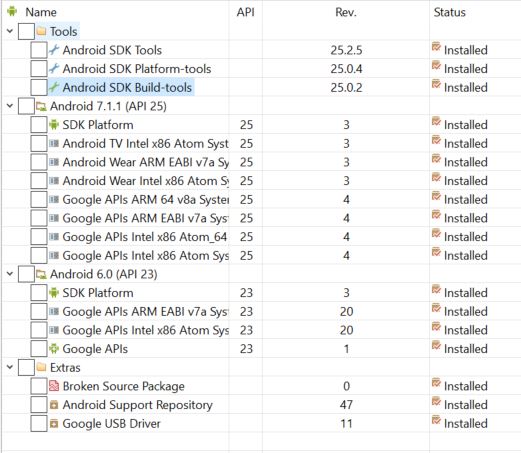Click the Android robot icon in the Name header

click(12, 11)
